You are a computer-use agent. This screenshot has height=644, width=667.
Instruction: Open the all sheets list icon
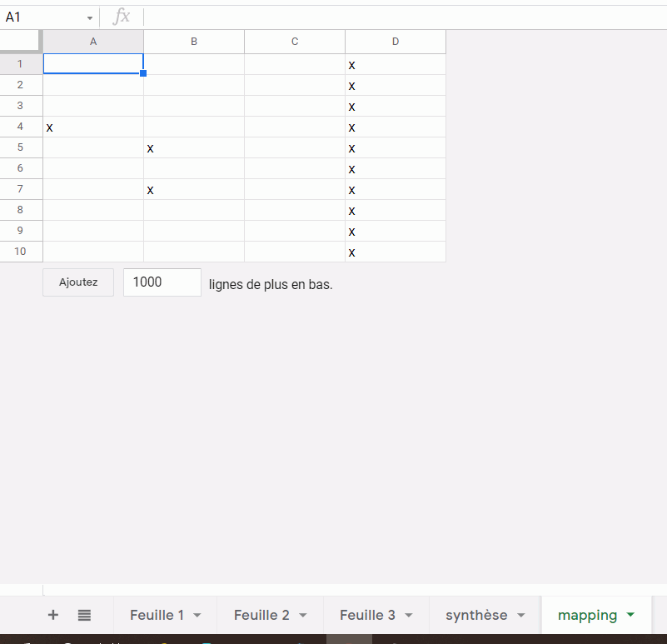pyautogui.click(x=84, y=615)
